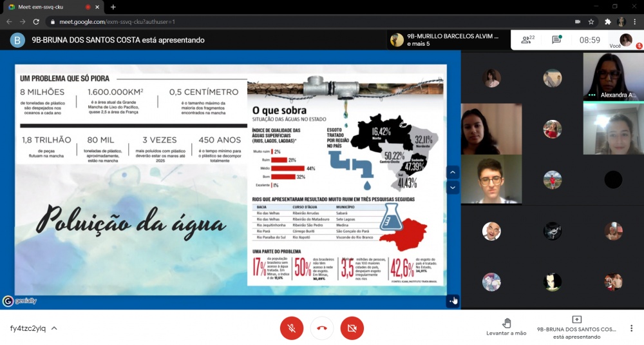
Task: Turn on the camera button
Action: click(x=352, y=328)
